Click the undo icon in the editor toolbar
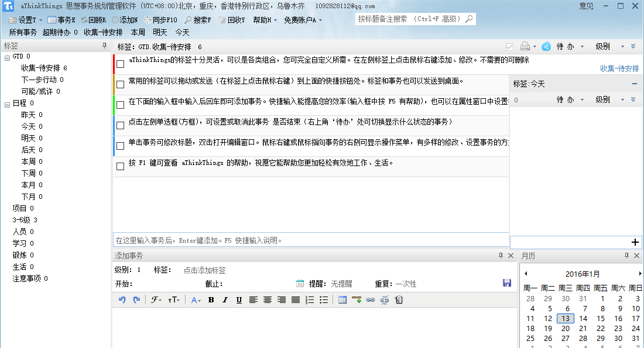This screenshot has height=348, width=644. tap(122, 300)
